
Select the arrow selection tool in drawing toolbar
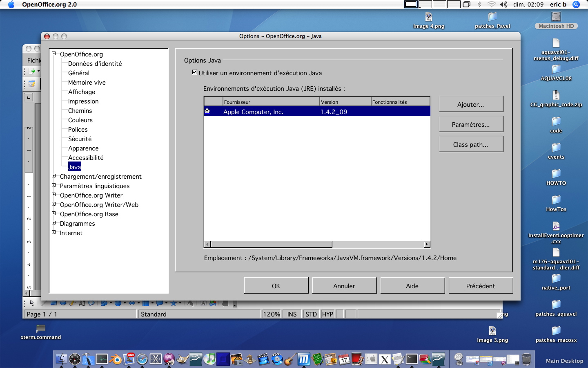(31, 303)
